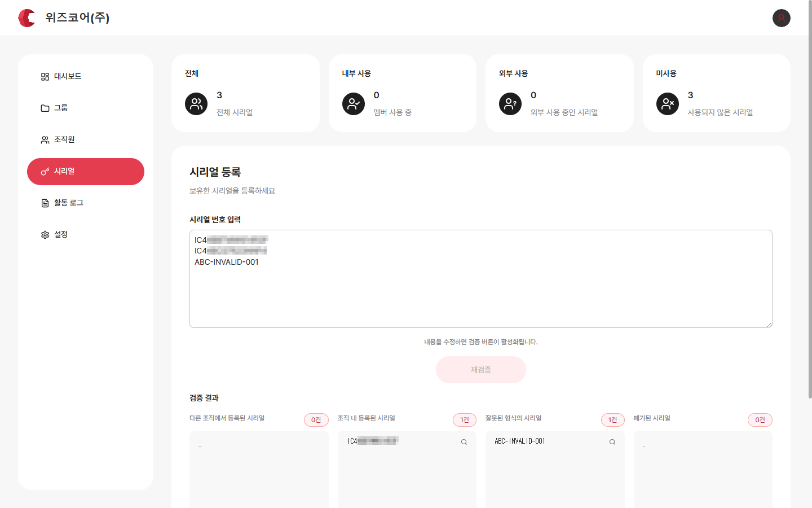Select the 시리얼 menu item

pyautogui.click(x=86, y=172)
